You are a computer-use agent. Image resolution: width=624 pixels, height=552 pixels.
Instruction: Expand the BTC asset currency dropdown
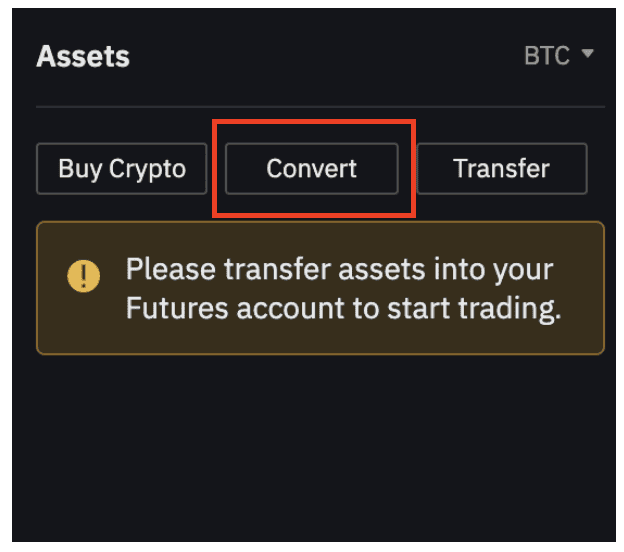tap(559, 55)
